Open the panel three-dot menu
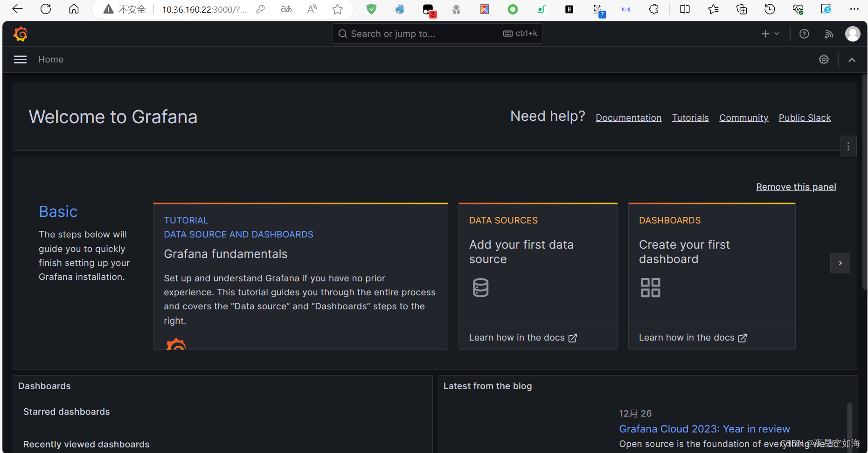Viewport: 868px width, 453px height. pos(848,146)
